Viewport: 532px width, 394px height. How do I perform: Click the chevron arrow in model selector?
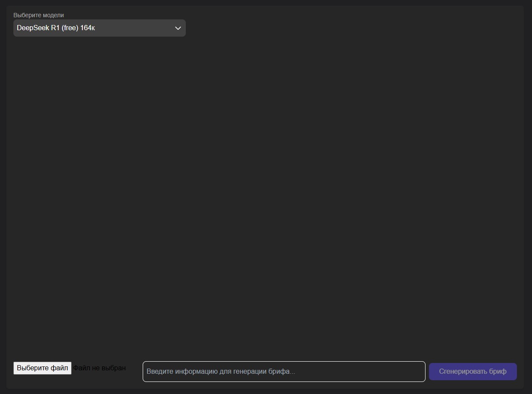[178, 28]
